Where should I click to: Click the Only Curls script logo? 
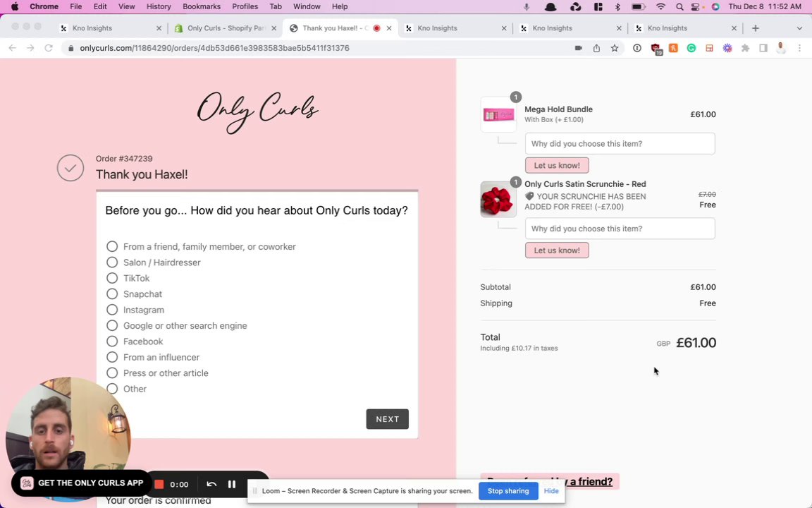pos(257,111)
